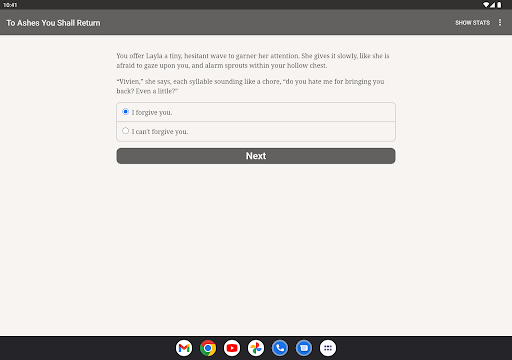Tap the "I can't forgive you." option text
Image resolution: width=512 pixels, height=360 pixels.
pyautogui.click(x=160, y=131)
